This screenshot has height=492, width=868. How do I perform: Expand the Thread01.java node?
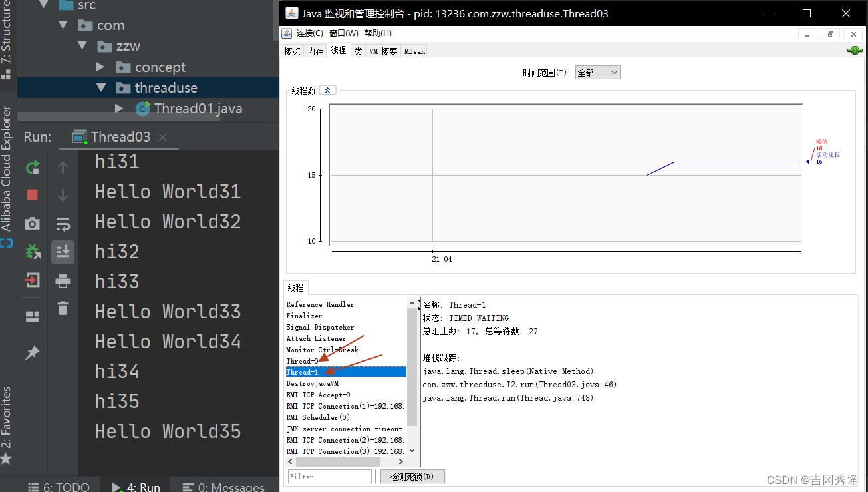119,108
